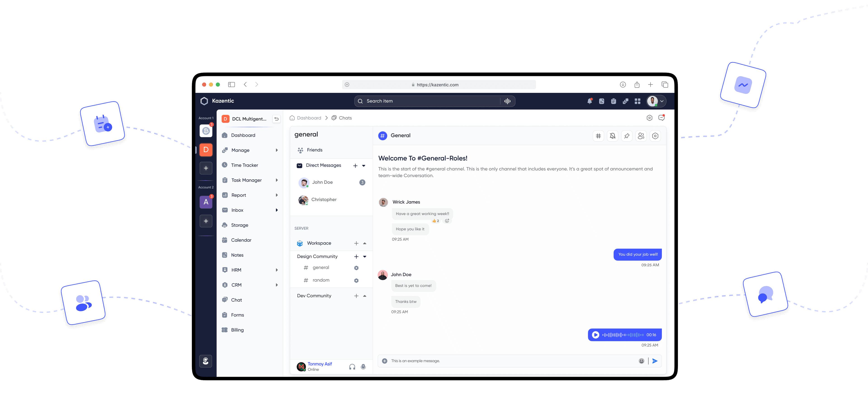Image resolution: width=868 pixels, height=404 pixels.
Task: Click the attachment plus icon in message box
Action: pos(384,361)
